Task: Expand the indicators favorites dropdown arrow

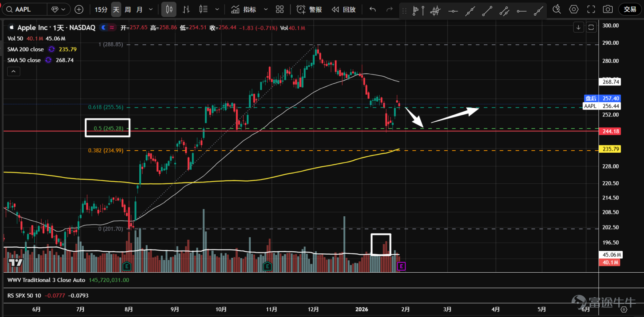Action: point(266,9)
